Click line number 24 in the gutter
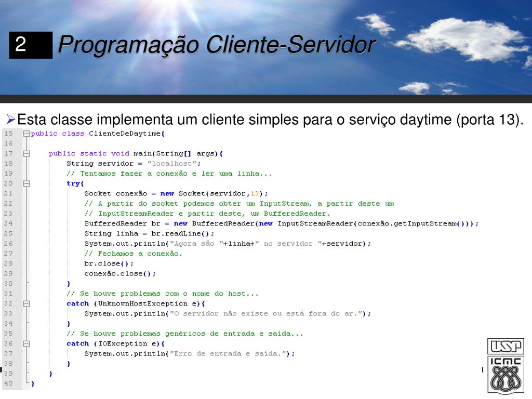The width and height of the screenshot is (532, 399). tap(8, 223)
